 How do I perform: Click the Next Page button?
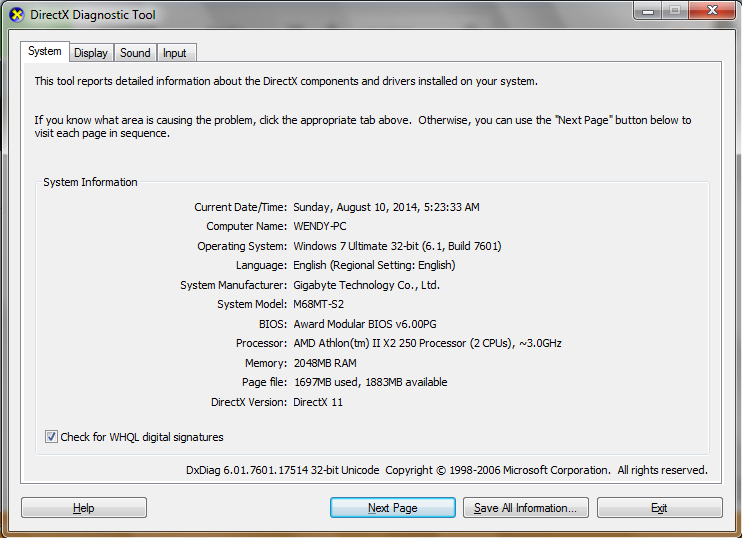click(393, 508)
